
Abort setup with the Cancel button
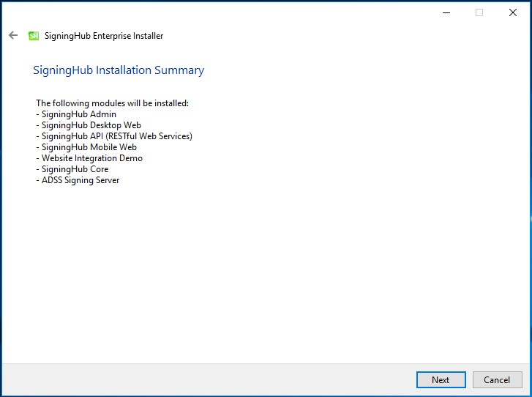tap(497, 379)
